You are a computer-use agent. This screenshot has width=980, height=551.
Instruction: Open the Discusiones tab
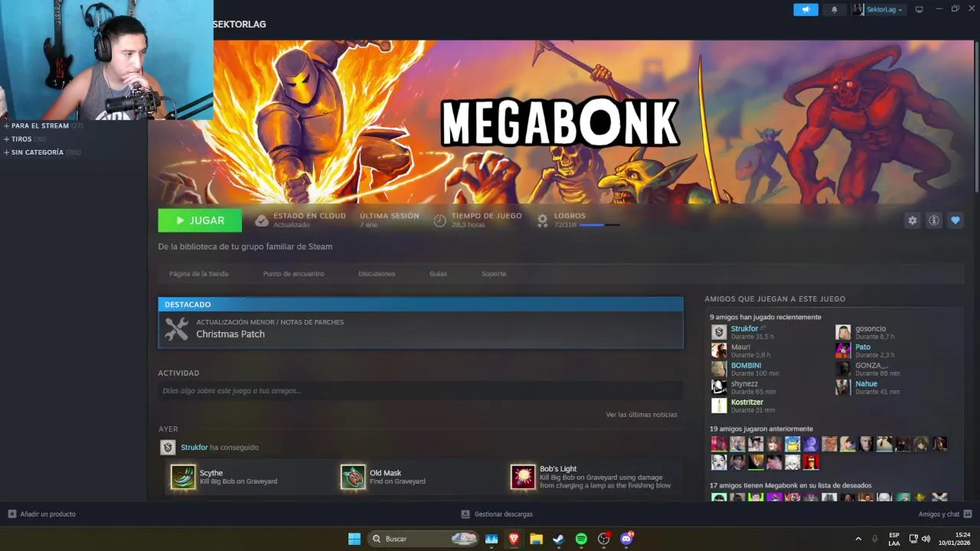(x=377, y=273)
